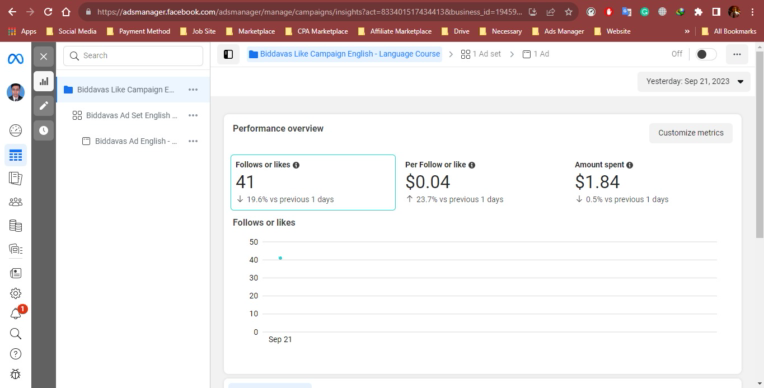Open the Ads Manager bookmark folder

pyautogui.click(x=558, y=31)
